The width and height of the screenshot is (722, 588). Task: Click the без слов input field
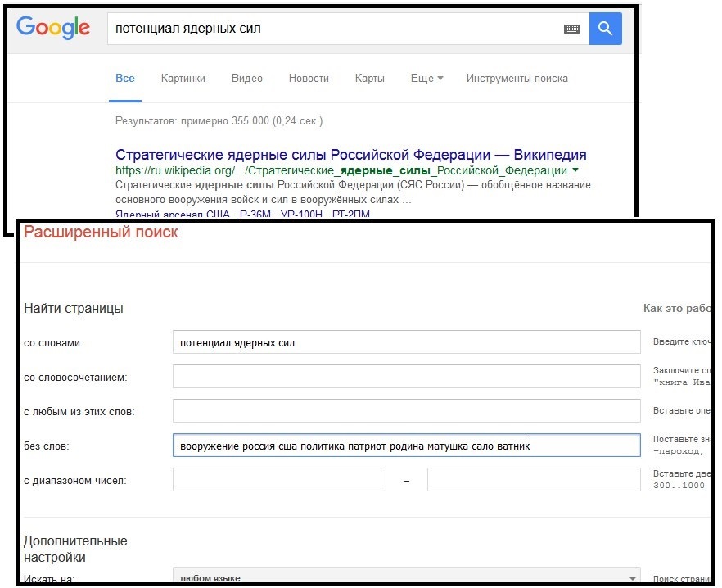coord(406,446)
